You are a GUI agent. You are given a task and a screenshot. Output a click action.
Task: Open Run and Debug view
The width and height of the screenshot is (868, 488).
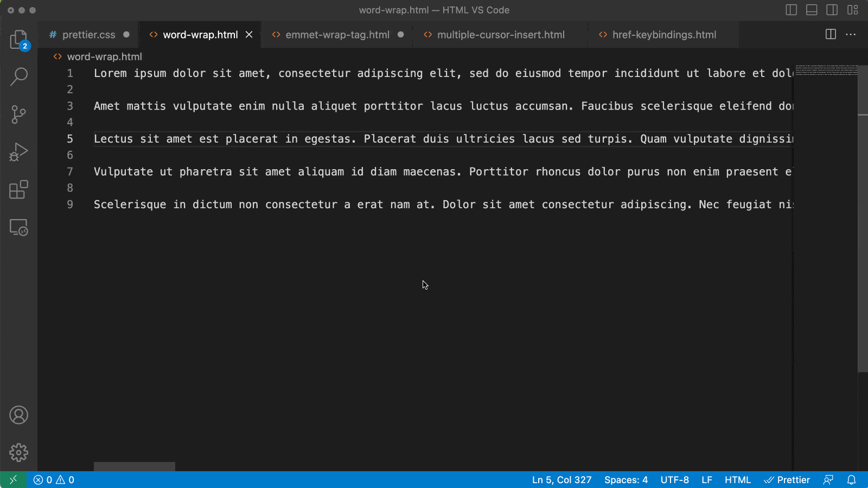coord(18,152)
